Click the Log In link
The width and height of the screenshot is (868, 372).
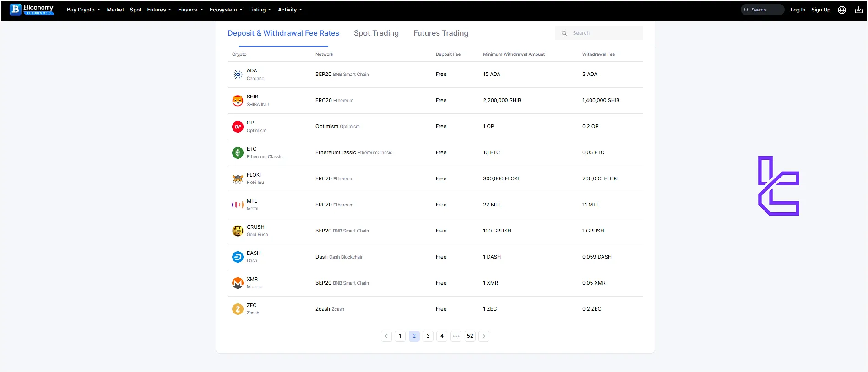tap(797, 10)
